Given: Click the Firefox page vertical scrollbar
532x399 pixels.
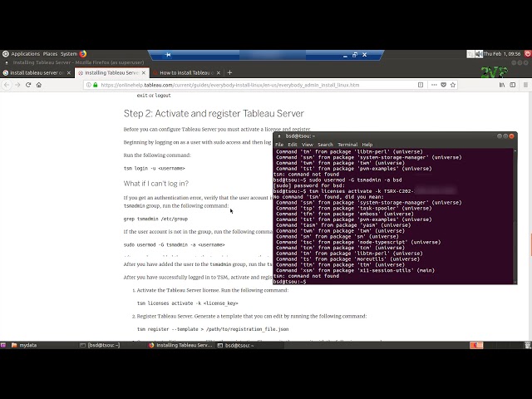Looking at the screenshot, I should (x=530, y=216).
